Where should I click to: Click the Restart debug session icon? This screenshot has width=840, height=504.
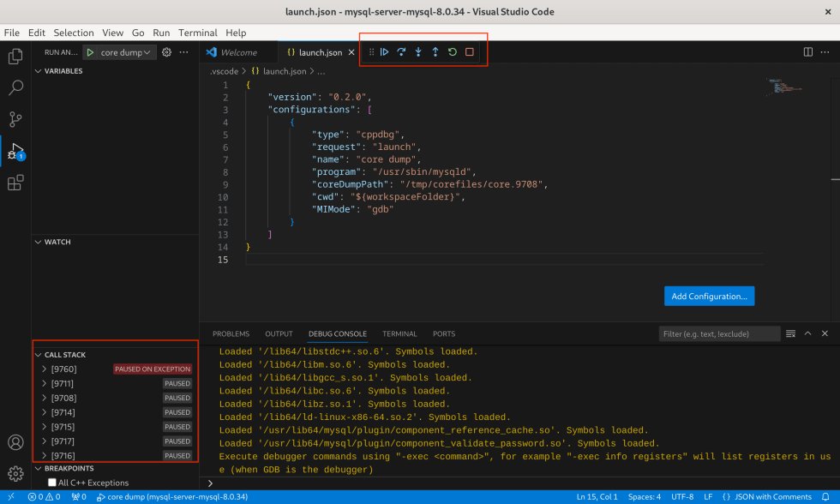pos(452,51)
